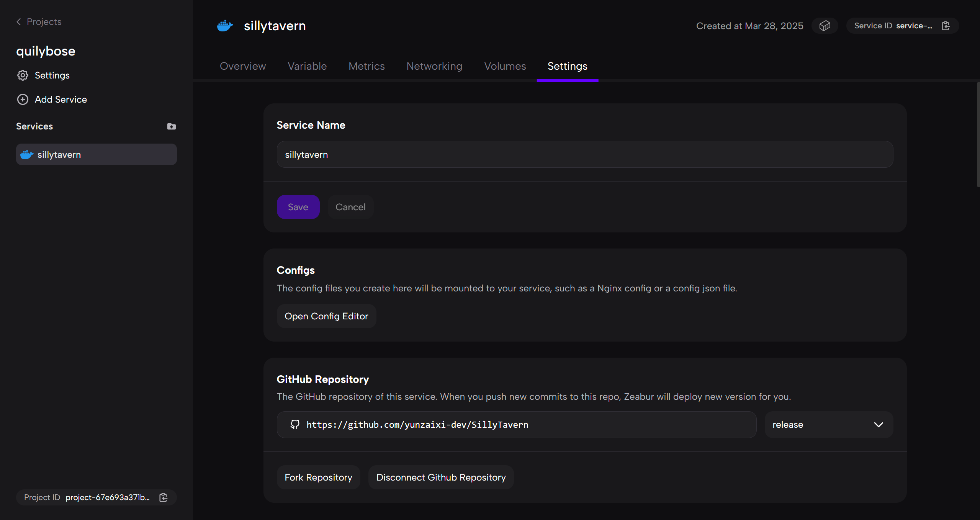Click the GitHub logo in repository field
The image size is (980, 520).
point(295,424)
